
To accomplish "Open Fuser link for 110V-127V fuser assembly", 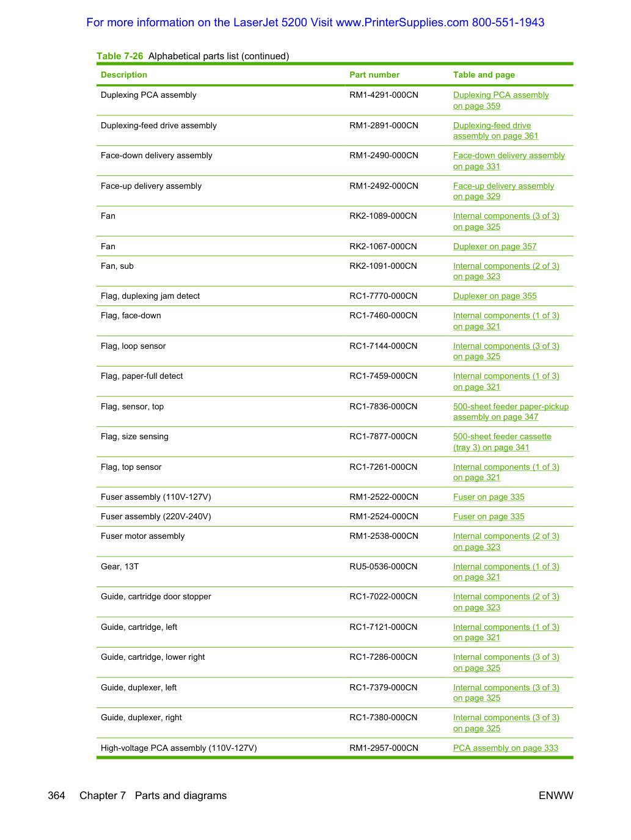I will click(489, 497).
